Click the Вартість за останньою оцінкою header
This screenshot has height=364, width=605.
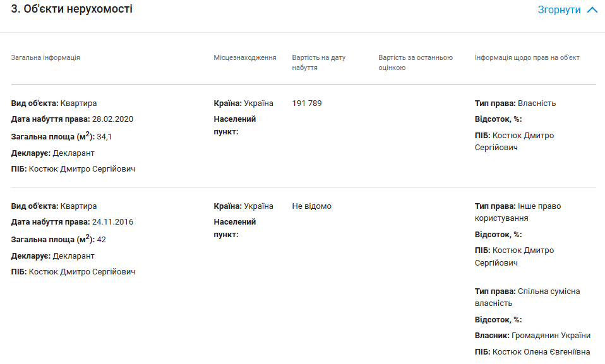[x=416, y=62]
